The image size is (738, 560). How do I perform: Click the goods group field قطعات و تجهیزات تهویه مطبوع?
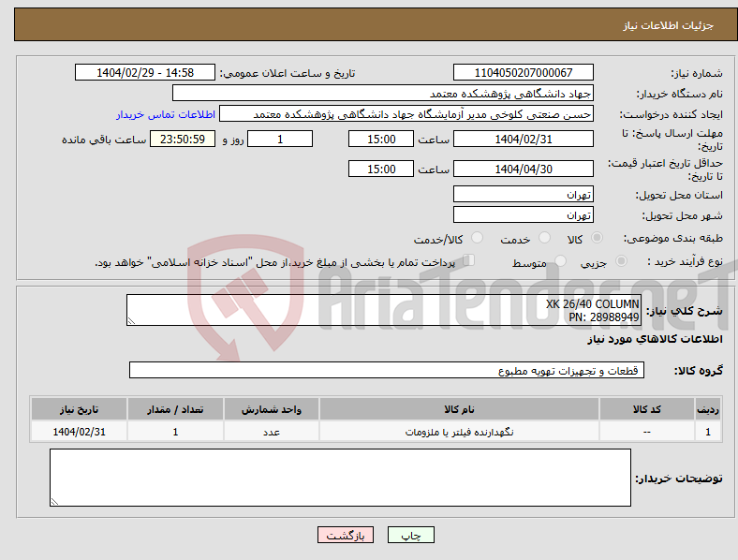coord(387,370)
